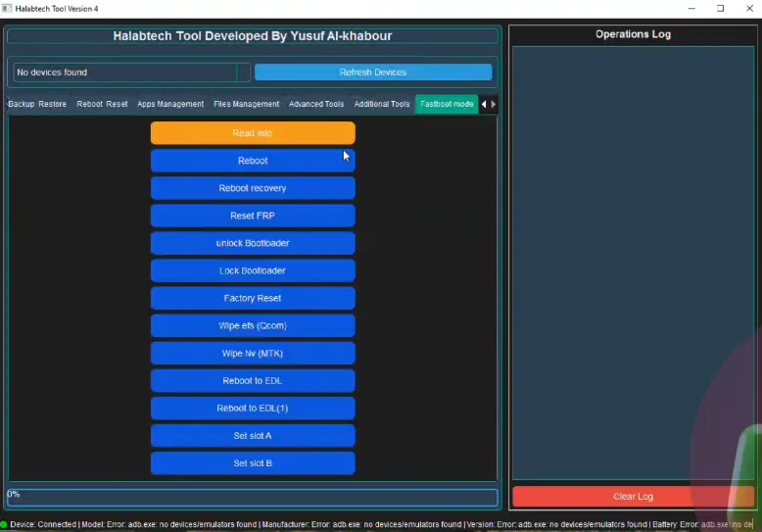762x532 pixels.
Task: Open the Apps Management tab
Action: coord(170,104)
